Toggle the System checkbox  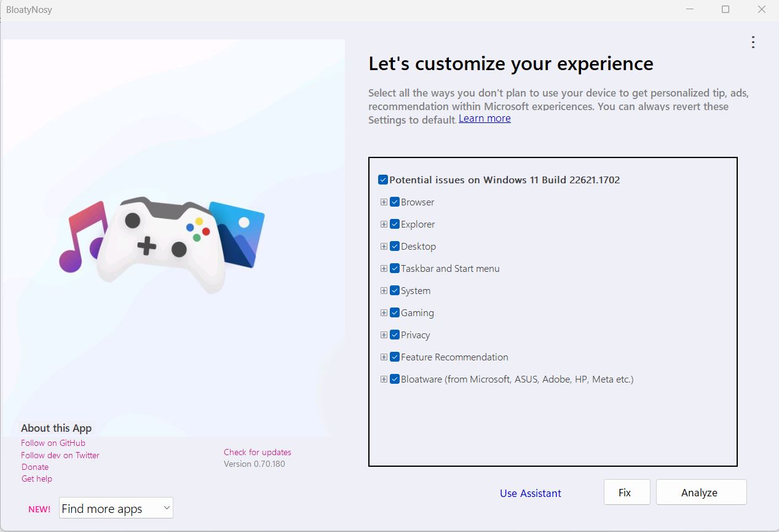coord(395,290)
